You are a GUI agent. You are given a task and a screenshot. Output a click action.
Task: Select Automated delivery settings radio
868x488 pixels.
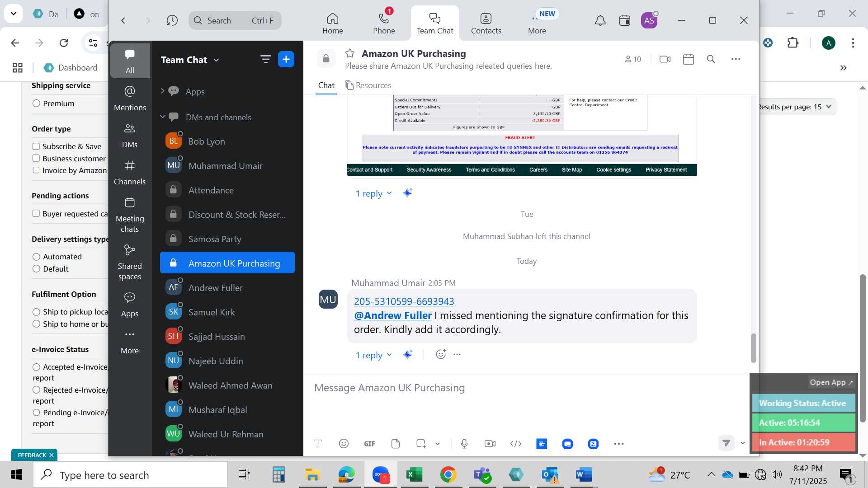(37, 257)
